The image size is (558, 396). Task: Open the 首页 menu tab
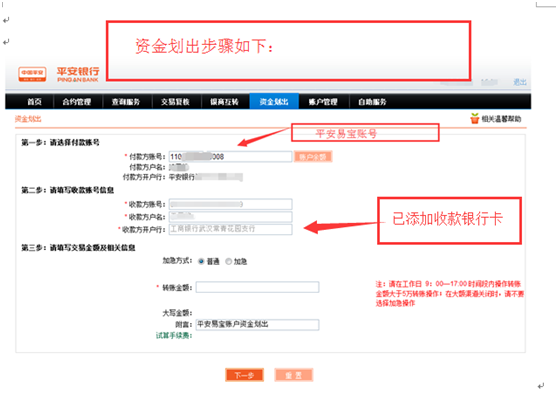point(35,102)
